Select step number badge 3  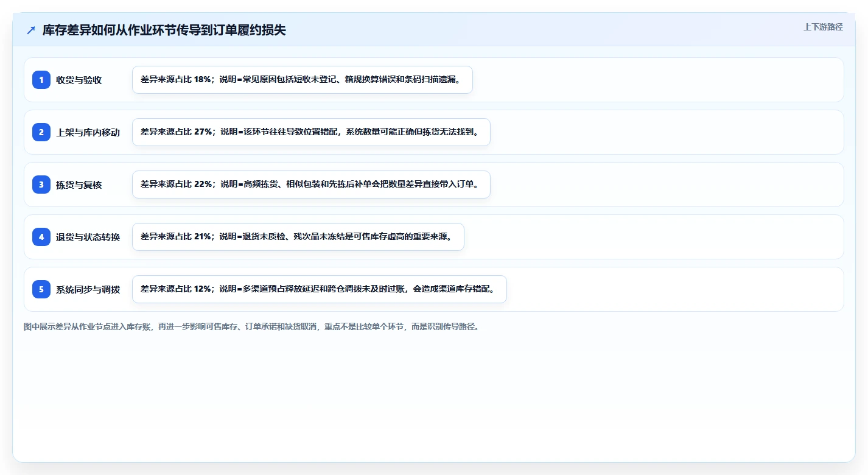[x=41, y=185]
